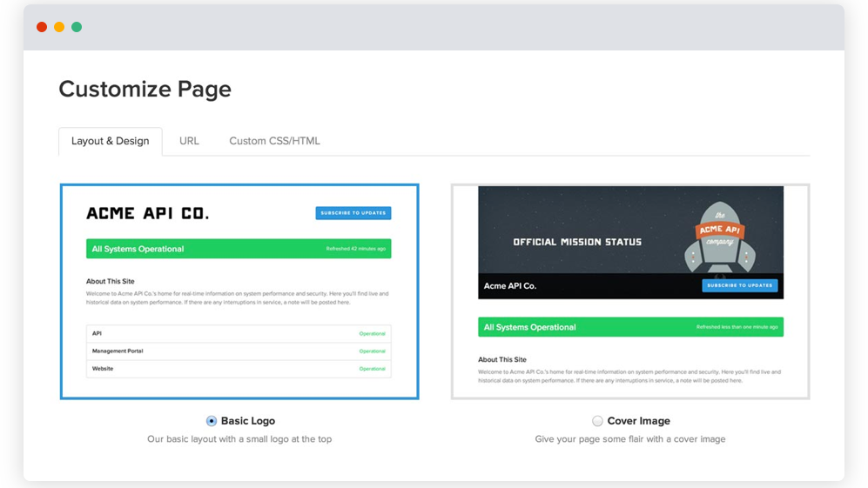The height and width of the screenshot is (488, 868).
Task: Open the Custom CSS/HTML tab
Action: click(x=274, y=141)
